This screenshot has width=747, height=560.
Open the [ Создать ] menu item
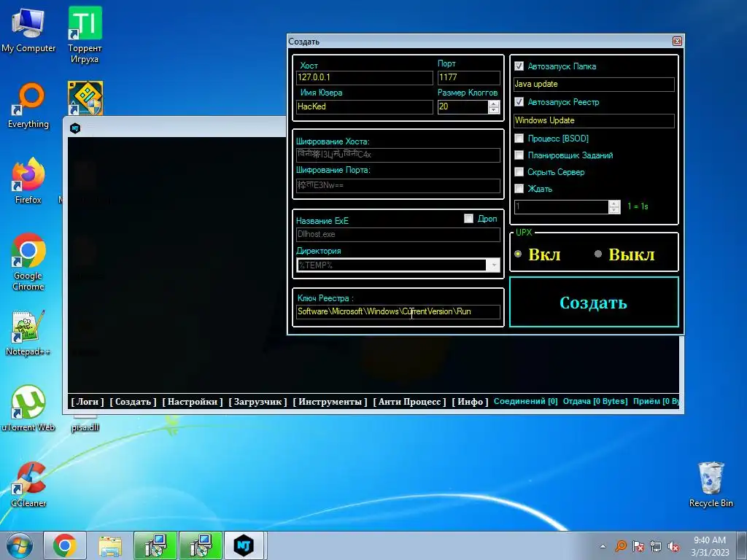133,402
